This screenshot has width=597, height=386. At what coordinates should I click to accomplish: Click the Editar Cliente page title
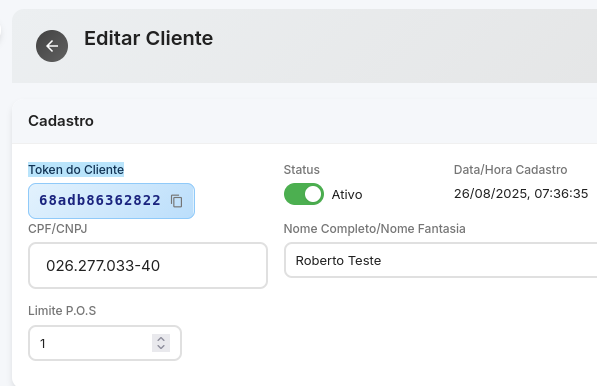148,38
